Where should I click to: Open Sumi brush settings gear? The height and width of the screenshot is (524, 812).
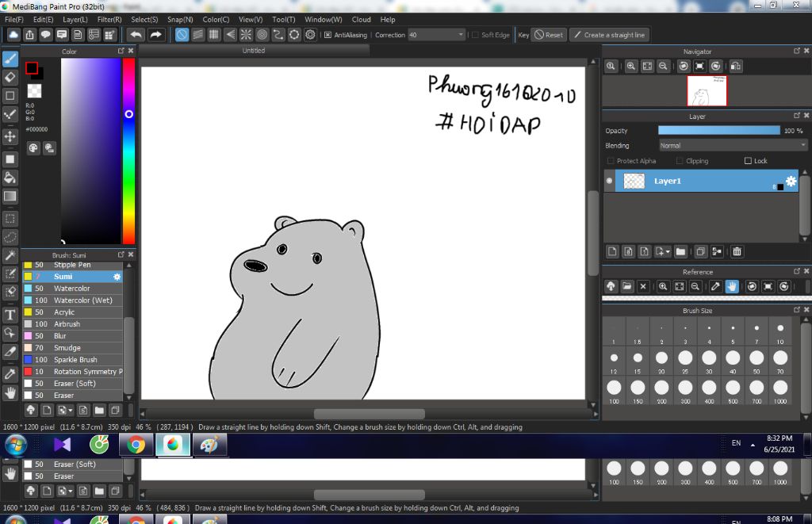click(x=117, y=277)
